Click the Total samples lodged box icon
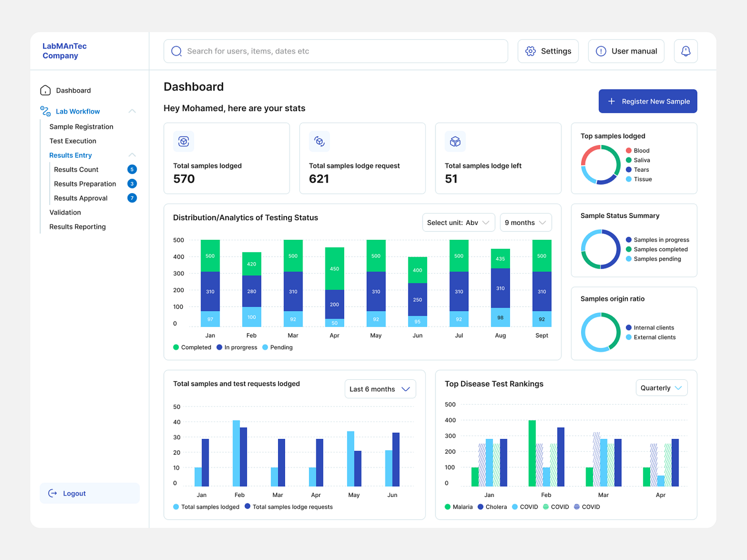 (184, 141)
